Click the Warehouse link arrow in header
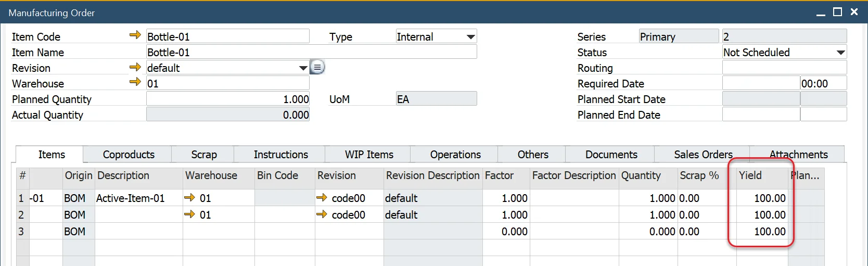 point(135,82)
